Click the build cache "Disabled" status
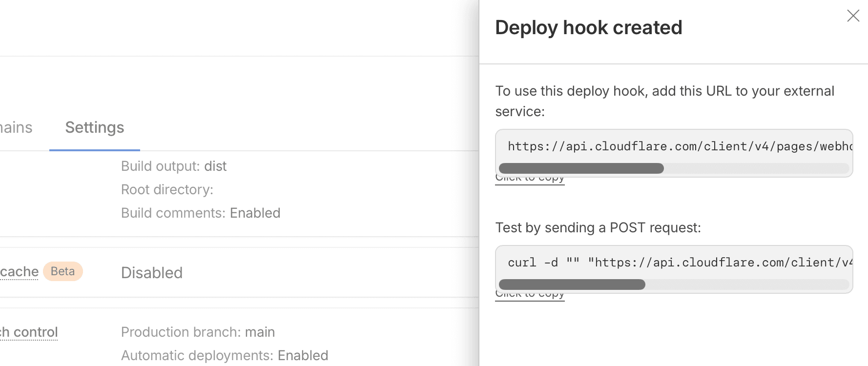The height and width of the screenshot is (366, 868). tap(151, 273)
